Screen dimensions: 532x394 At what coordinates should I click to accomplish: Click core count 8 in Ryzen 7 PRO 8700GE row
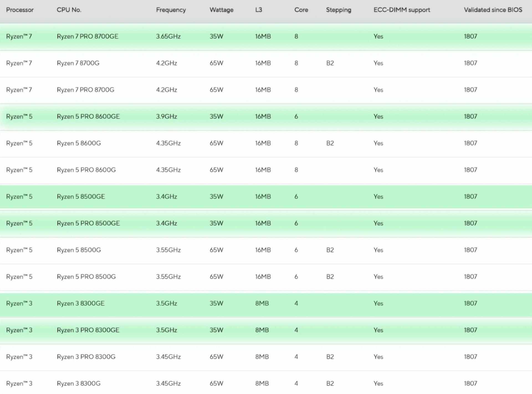coord(296,37)
